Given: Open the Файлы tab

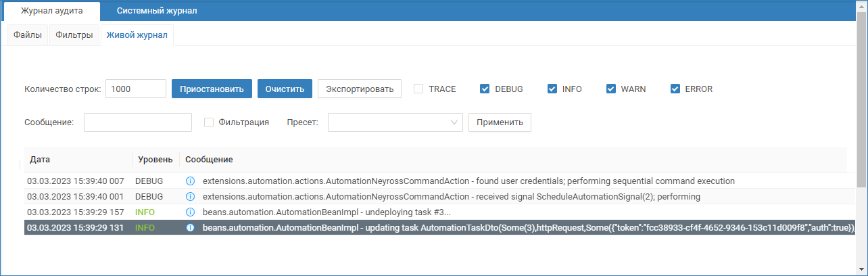Looking at the screenshot, I should [x=28, y=35].
